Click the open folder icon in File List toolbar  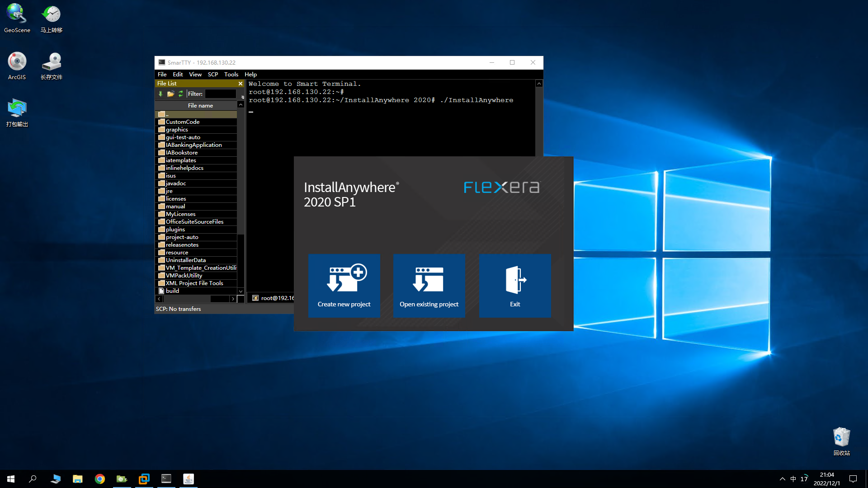click(170, 94)
